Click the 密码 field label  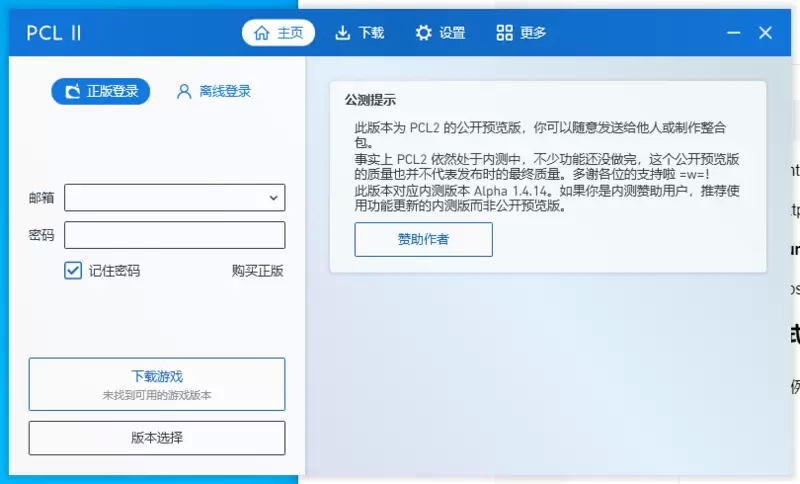pyautogui.click(x=41, y=235)
